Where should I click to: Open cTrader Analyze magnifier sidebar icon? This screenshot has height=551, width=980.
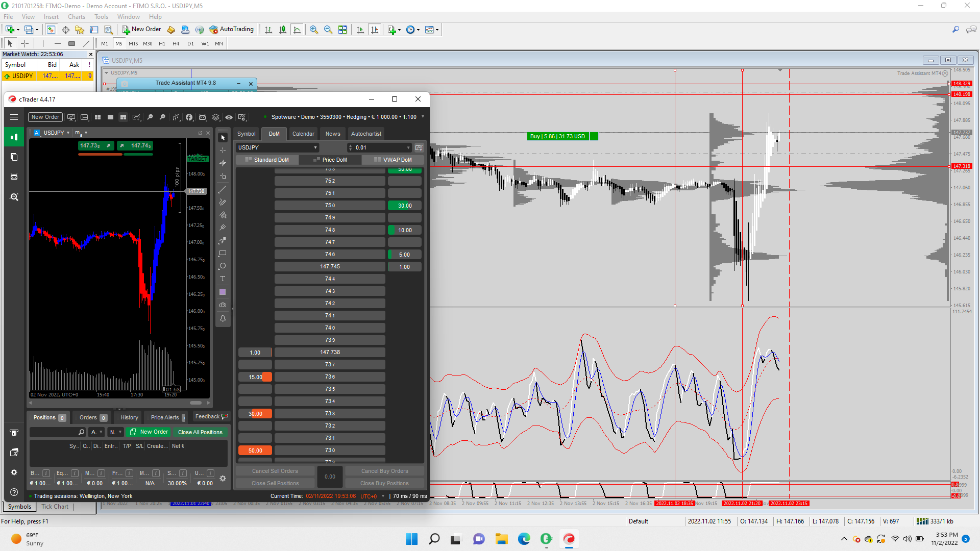(14, 197)
